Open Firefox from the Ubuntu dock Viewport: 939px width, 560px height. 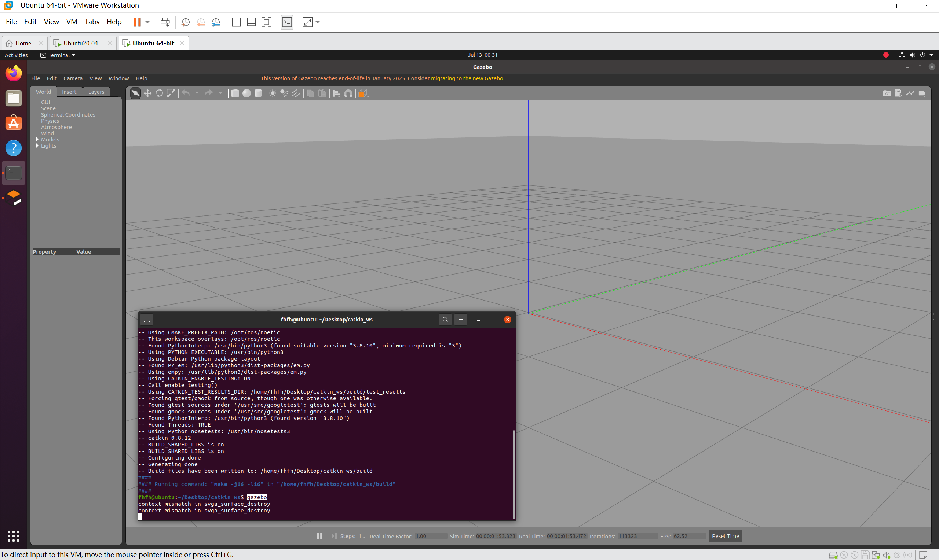pyautogui.click(x=14, y=73)
